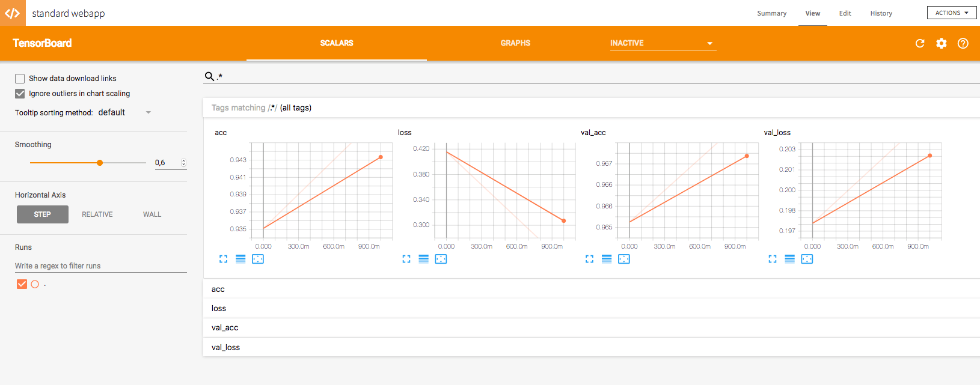This screenshot has width=980, height=385.
Task: Toggle log scale on the val_acc chart
Action: (x=607, y=259)
